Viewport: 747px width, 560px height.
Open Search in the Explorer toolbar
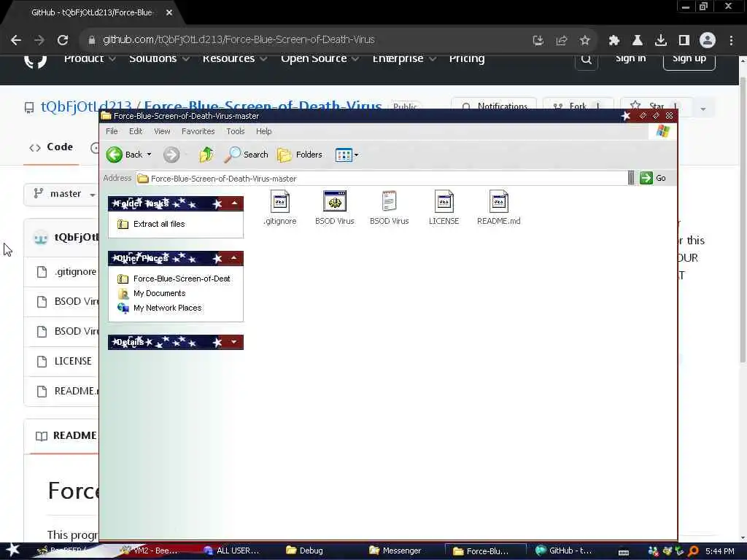(246, 155)
